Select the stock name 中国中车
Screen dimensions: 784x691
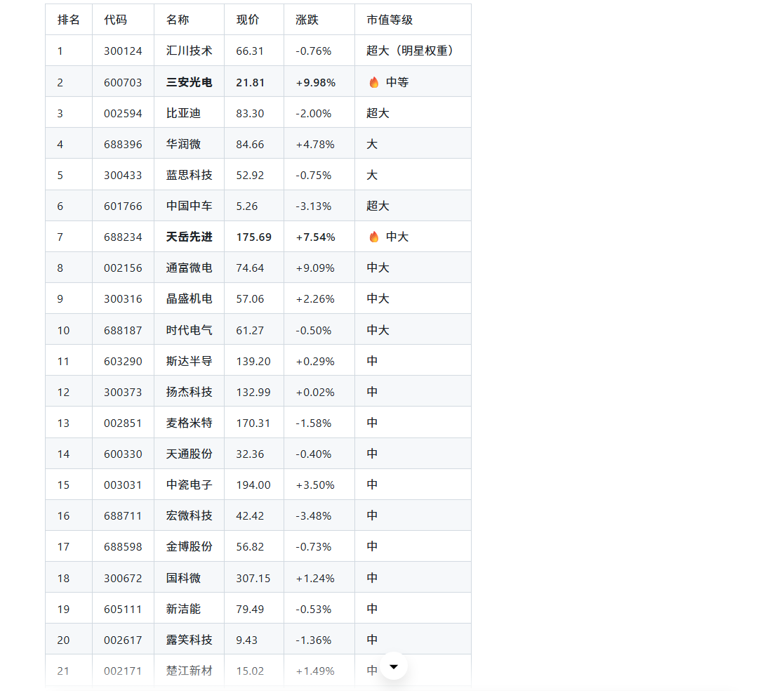[189, 206]
